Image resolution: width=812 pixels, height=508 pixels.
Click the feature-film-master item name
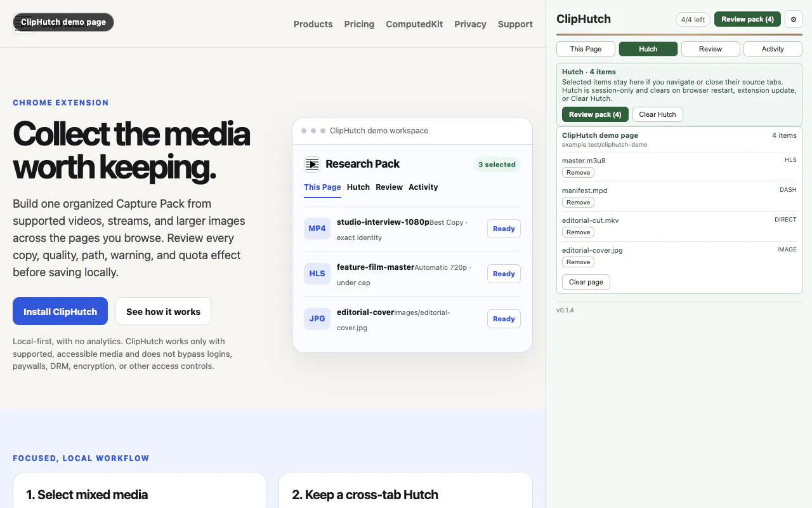[376, 267]
